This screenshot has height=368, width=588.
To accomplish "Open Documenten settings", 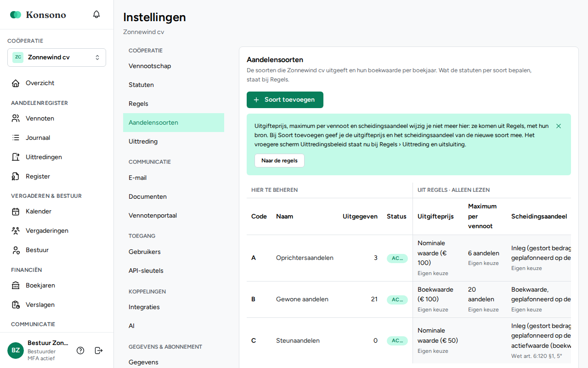I will 174,197.
